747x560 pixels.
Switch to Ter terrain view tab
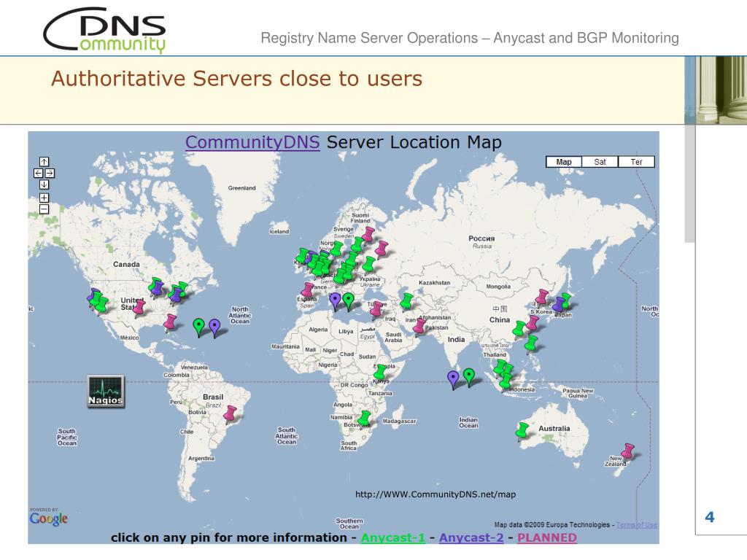coord(636,162)
